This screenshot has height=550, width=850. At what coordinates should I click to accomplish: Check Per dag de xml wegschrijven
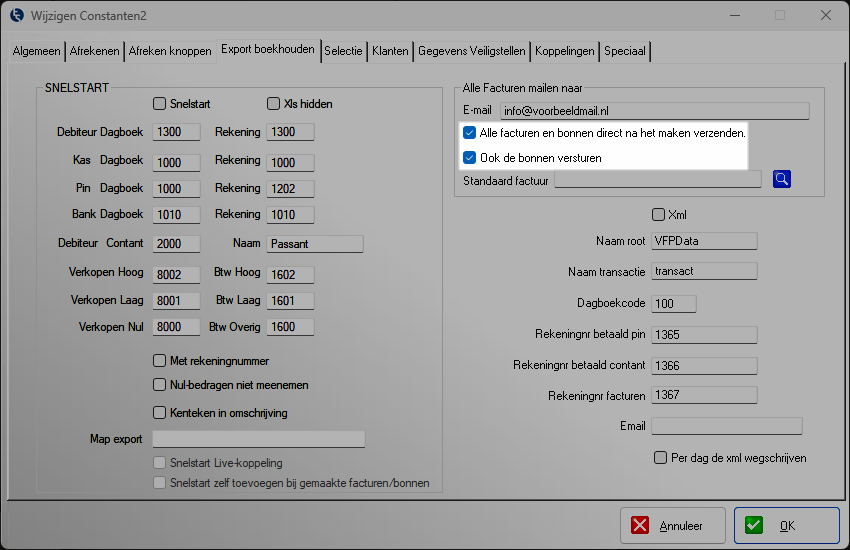[660, 458]
